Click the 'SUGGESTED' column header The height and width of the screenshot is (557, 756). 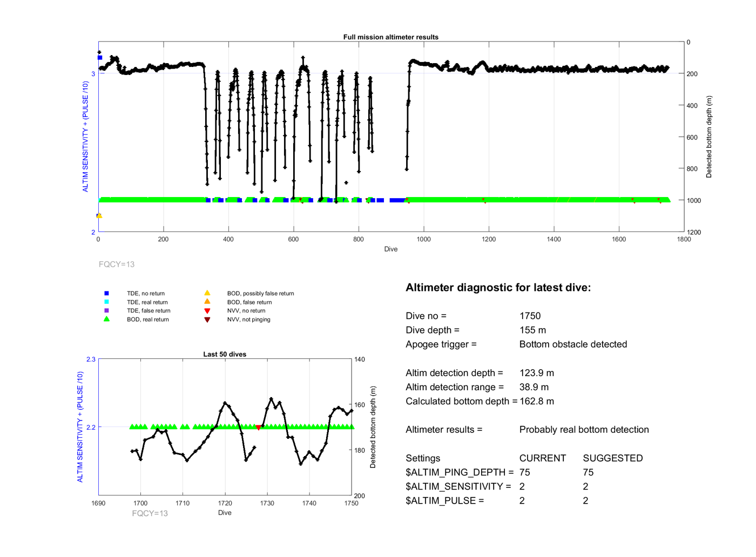pyautogui.click(x=613, y=458)
